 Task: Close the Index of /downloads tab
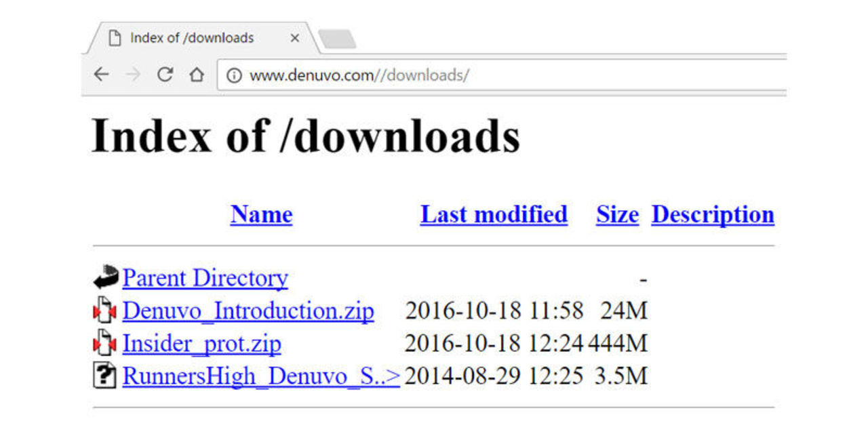point(294,38)
